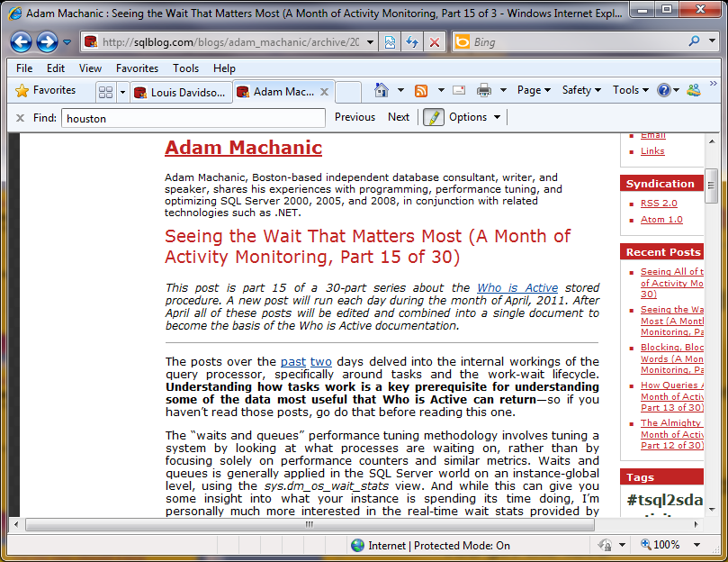The image size is (728, 562).
Task: Expand the address bar autocomplete dropdown
Action: tap(370, 42)
